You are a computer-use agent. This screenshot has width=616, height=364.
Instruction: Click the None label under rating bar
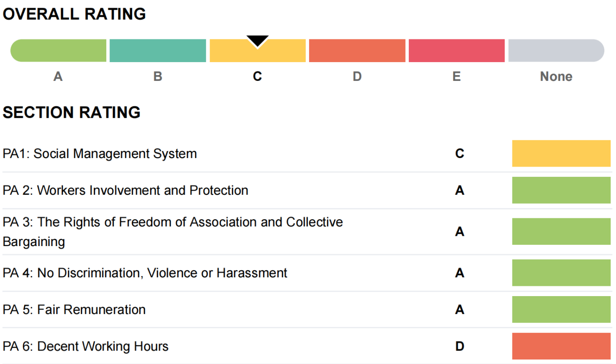coord(556,76)
